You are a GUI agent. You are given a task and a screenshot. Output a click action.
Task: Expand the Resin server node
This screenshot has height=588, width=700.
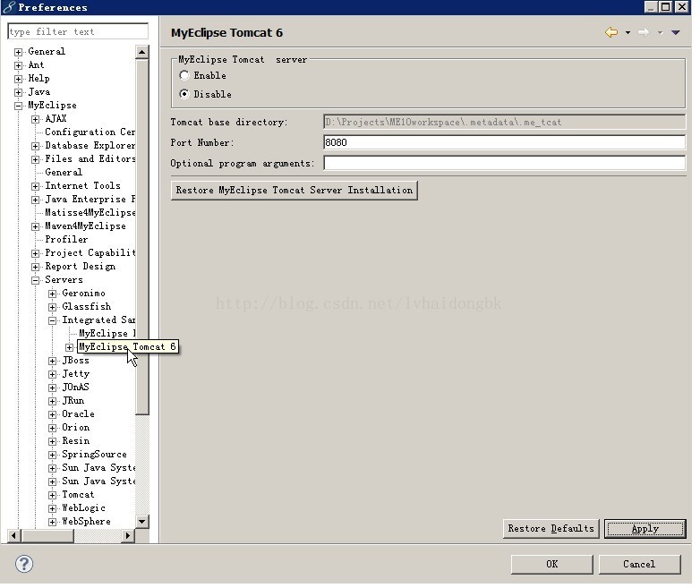(x=52, y=441)
